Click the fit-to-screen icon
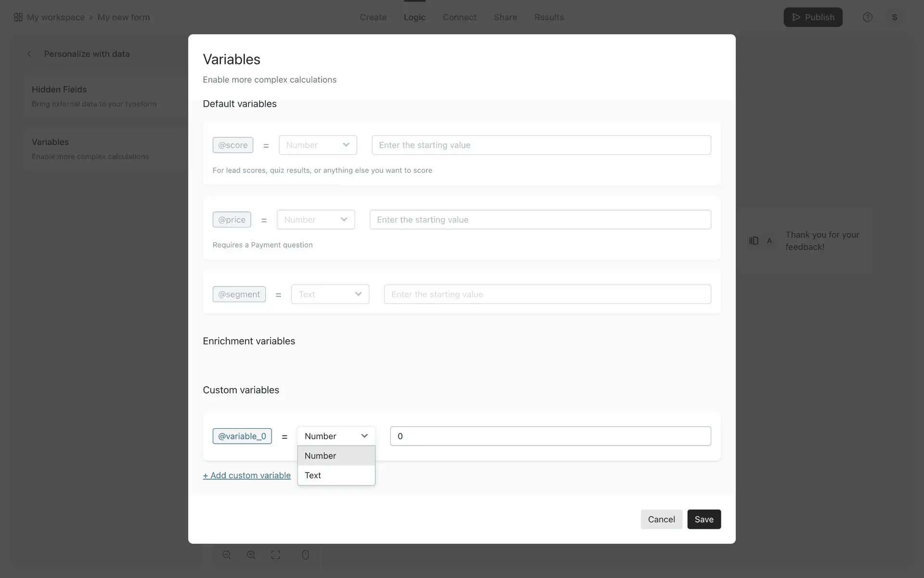 click(276, 555)
